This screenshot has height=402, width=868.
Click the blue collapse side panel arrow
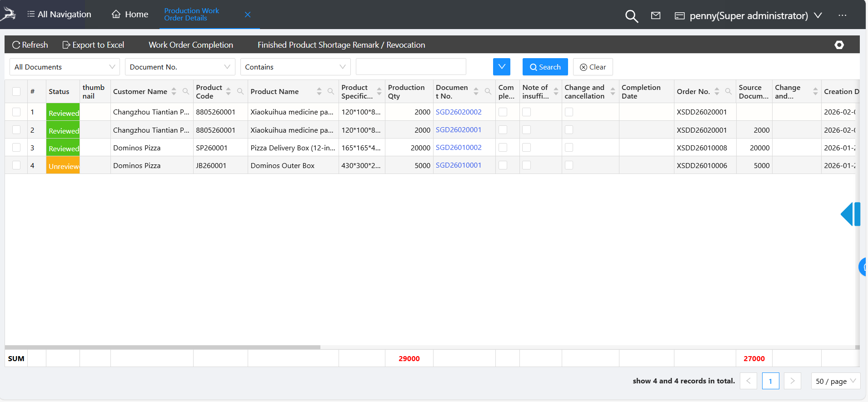pyautogui.click(x=849, y=214)
